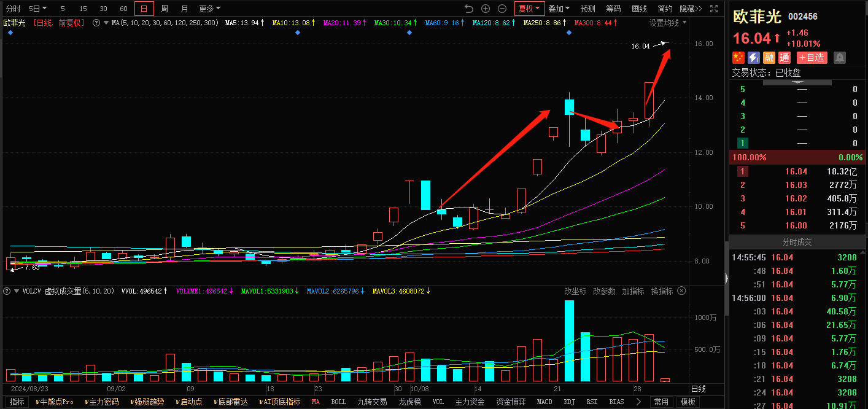Open the 复权 adjustment dropdown
Screen dimensions: 868x409
529,9
